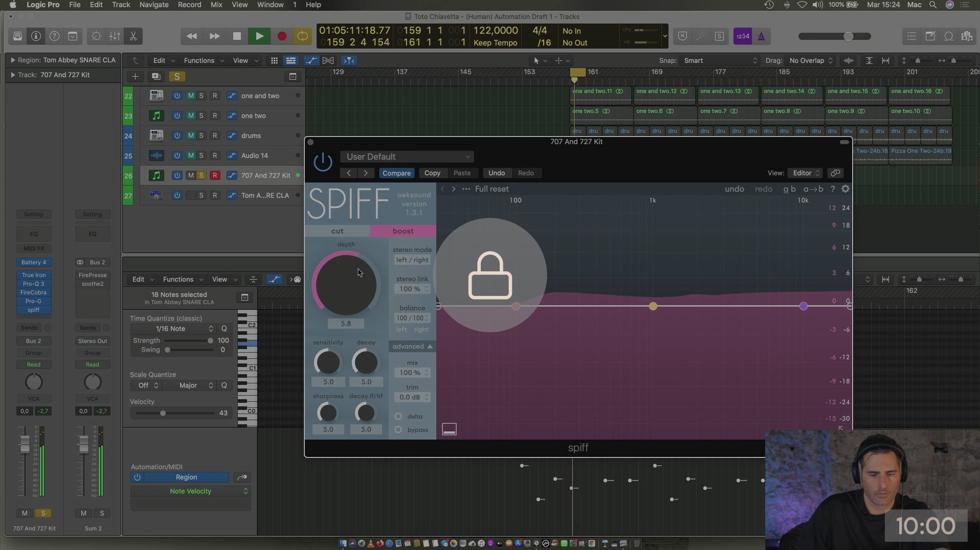The width and height of the screenshot is (980, 550).
Task: Enable the Spiff bypass option
Action: pyautogui.click(x=398, y=429)
